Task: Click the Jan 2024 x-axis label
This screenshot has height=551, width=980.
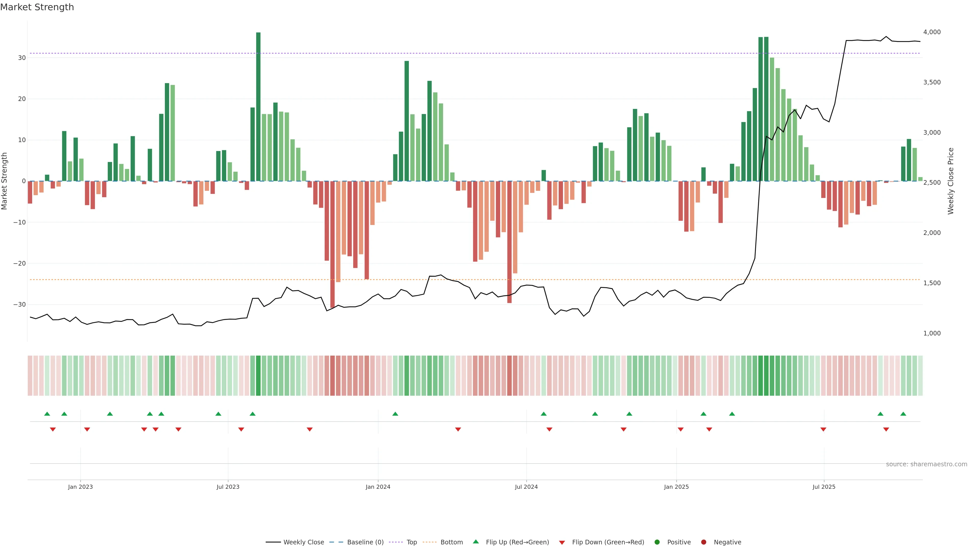Action: [x=378, y=487]
